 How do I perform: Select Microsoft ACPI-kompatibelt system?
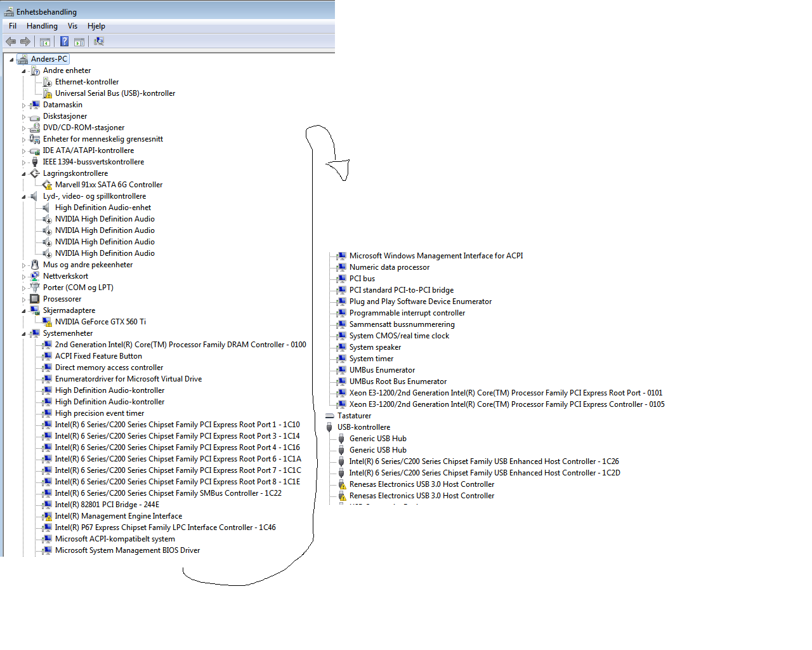[x=115, y=539]
